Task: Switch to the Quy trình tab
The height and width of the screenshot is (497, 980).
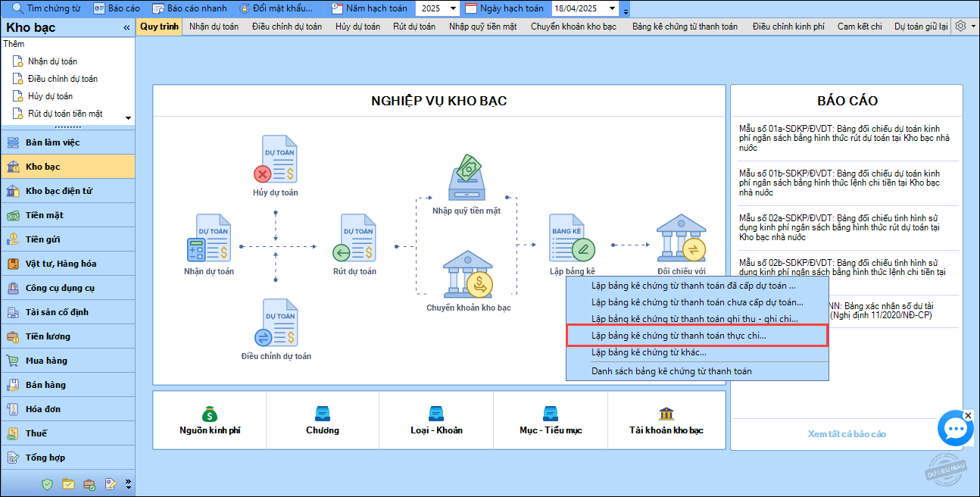Action: [160, 27]
